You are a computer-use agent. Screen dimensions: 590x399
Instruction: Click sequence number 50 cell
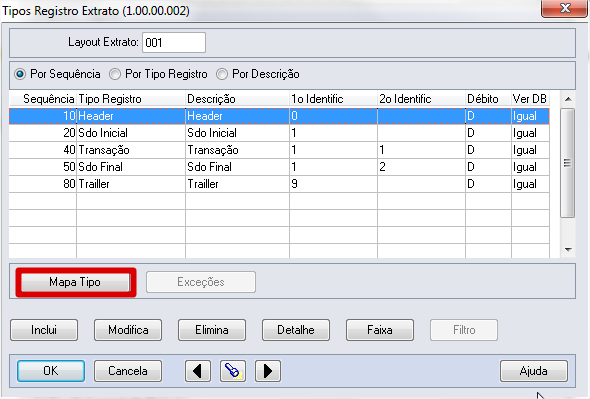point(43,167)
